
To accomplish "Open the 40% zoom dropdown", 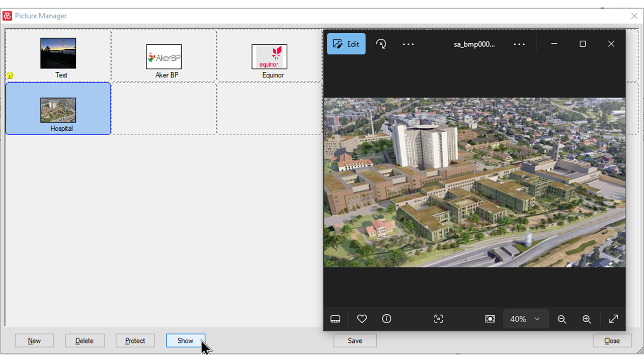I will pyautogui.click(x=525, y=319).
